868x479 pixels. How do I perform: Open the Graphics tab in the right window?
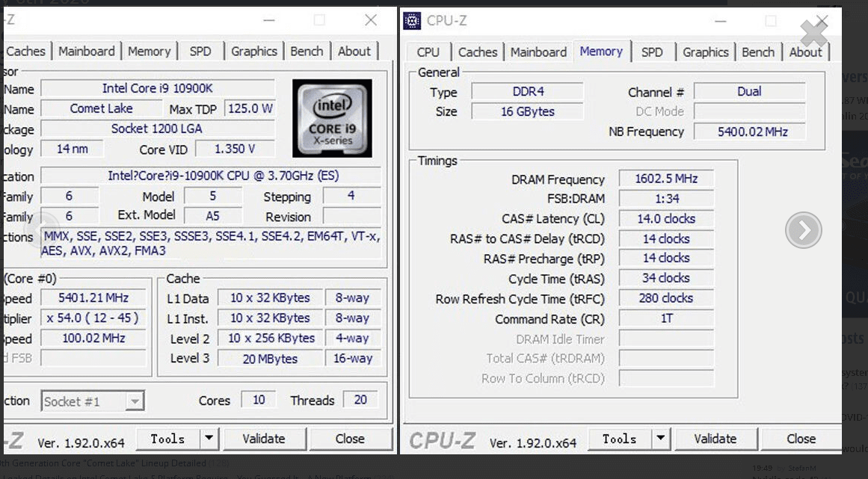pyautogui.click(x=705, y=52)
